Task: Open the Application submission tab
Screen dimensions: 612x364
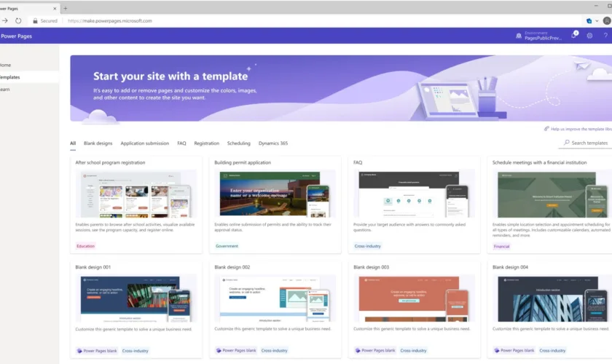Action: pos(145,143)
